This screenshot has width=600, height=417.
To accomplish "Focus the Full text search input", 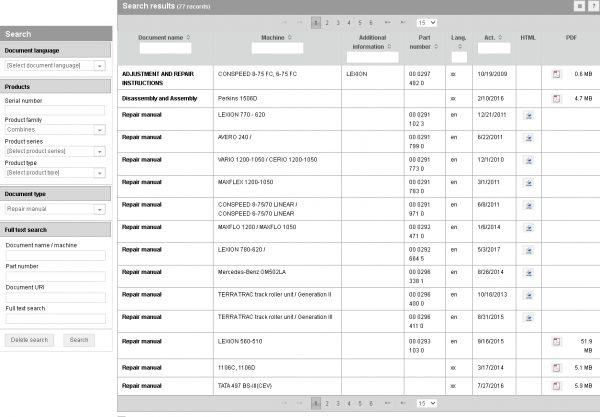I will tap(55, 318).
